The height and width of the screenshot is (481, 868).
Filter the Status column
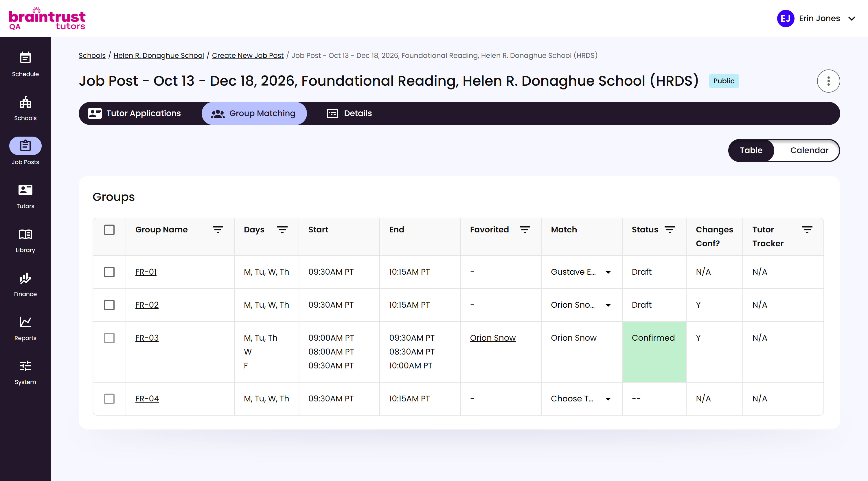670,230
